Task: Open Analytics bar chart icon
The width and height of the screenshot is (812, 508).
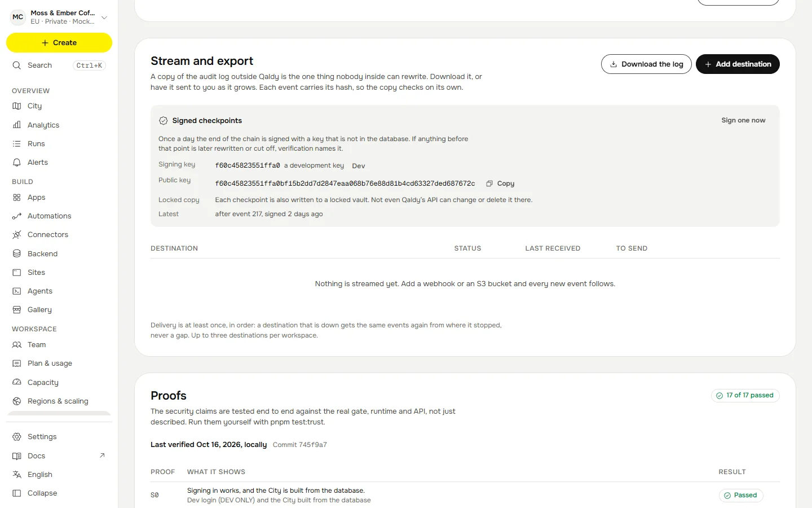Action: click(17, 125)
